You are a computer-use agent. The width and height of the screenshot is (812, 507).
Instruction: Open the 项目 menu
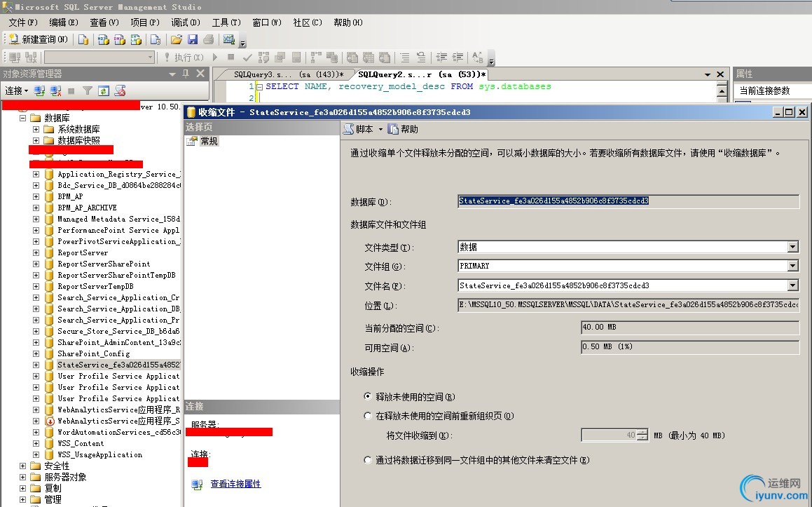point(145,22)
